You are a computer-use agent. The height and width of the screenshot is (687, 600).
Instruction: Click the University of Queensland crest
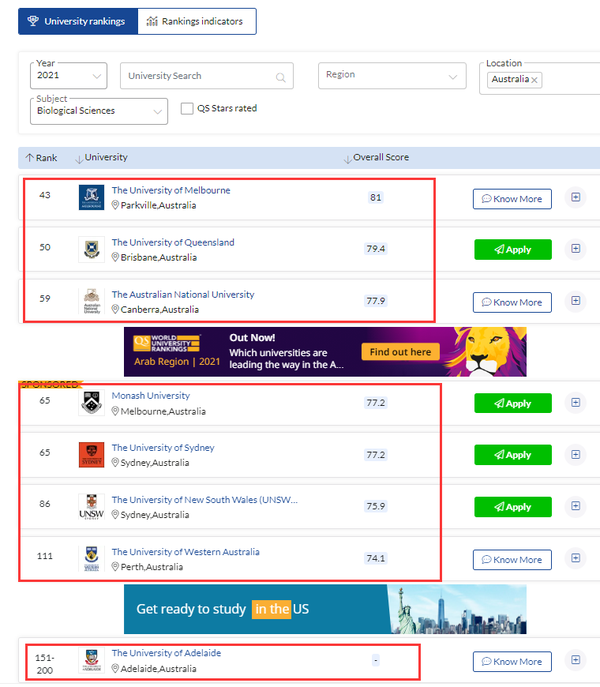point(92,249)
